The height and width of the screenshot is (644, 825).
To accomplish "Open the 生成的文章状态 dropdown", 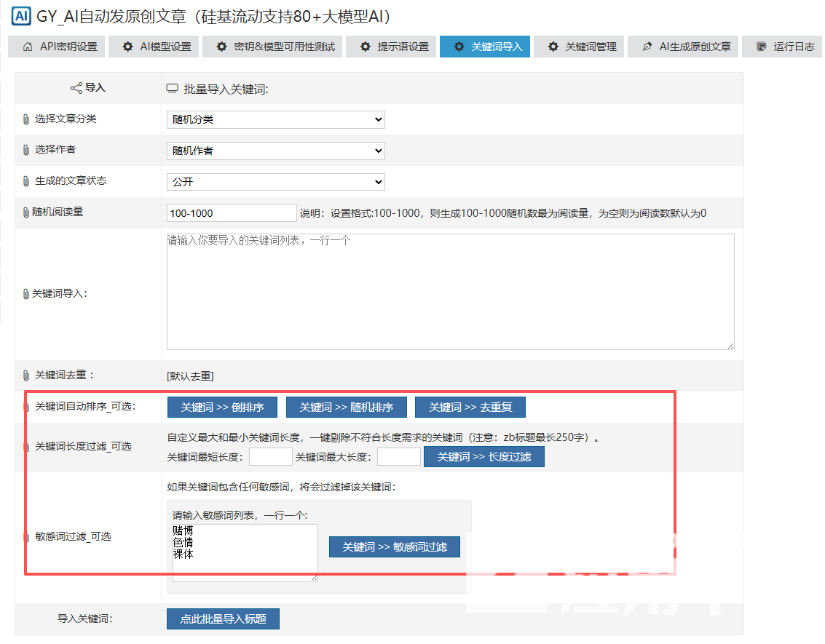I will [275, 182].
